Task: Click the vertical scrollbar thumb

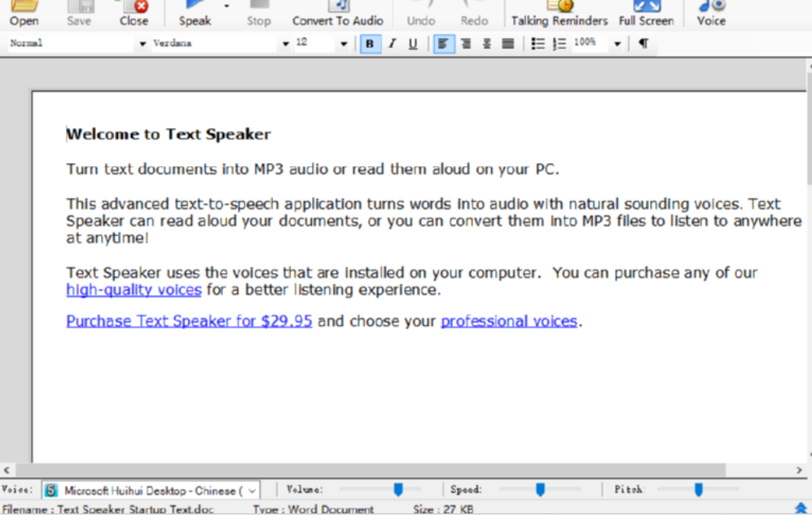Action: point(810,127)
